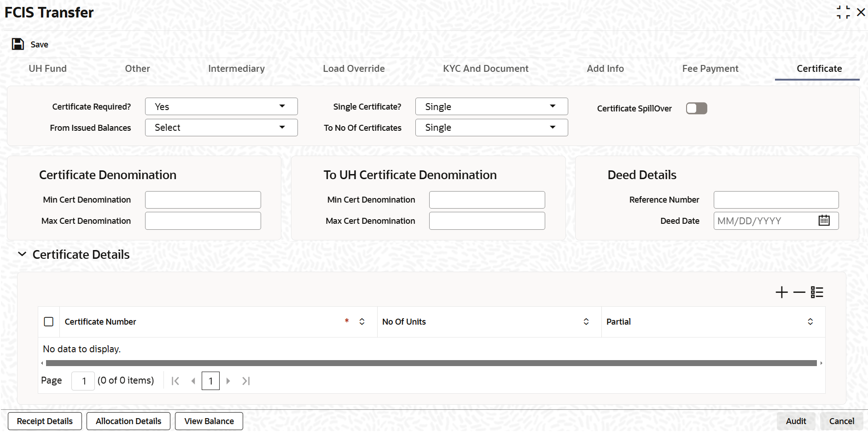Screen dimensions: 868x437
Task: Collapse the Certificate Details section
Action: 22,254
